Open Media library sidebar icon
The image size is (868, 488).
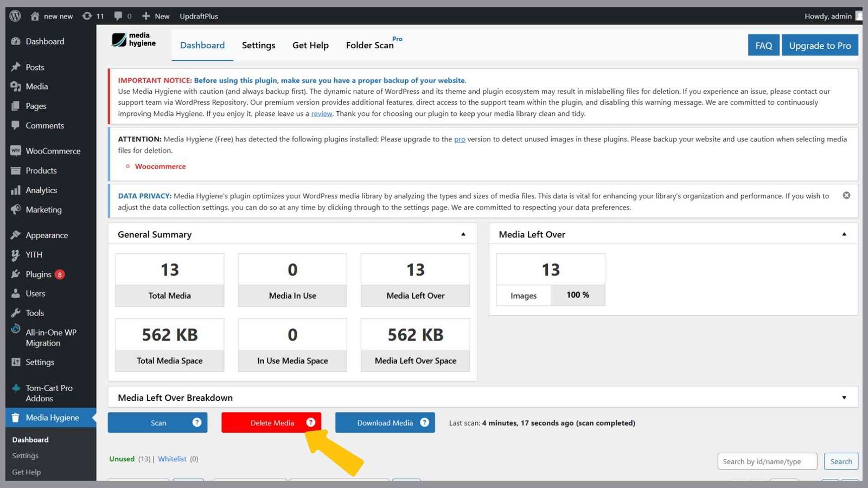coord(16,86)
